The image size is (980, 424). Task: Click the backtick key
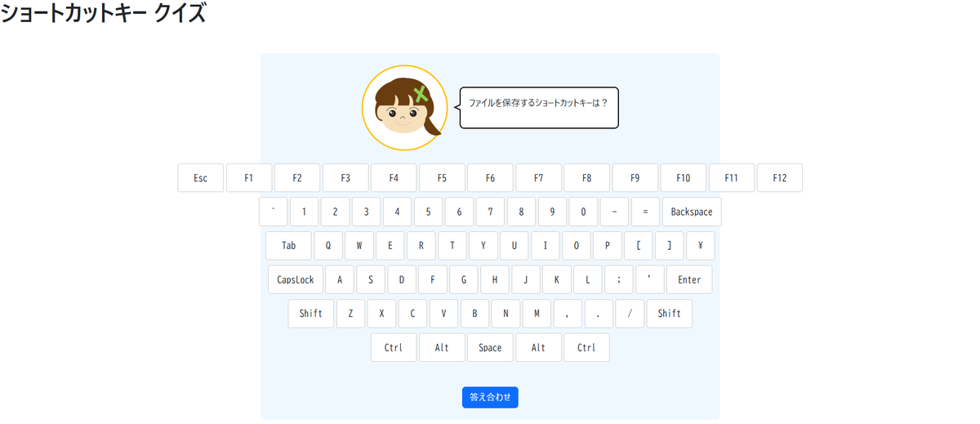[x=273, y=212]
